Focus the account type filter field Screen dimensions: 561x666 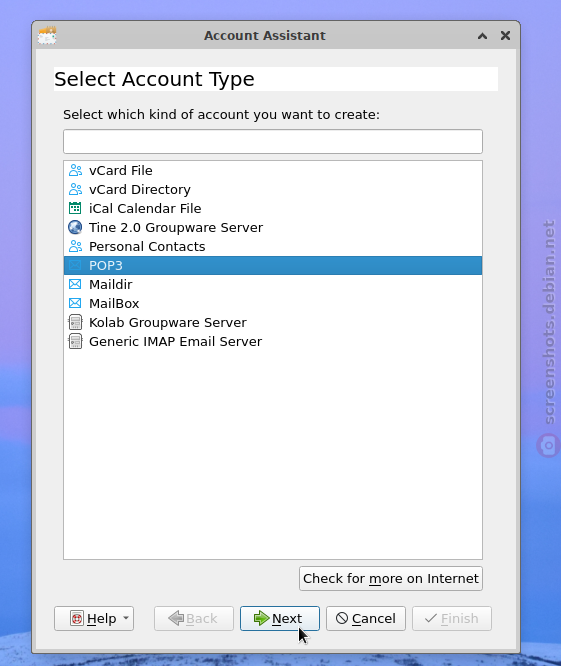pyautogui.click(x=273, y=141)
